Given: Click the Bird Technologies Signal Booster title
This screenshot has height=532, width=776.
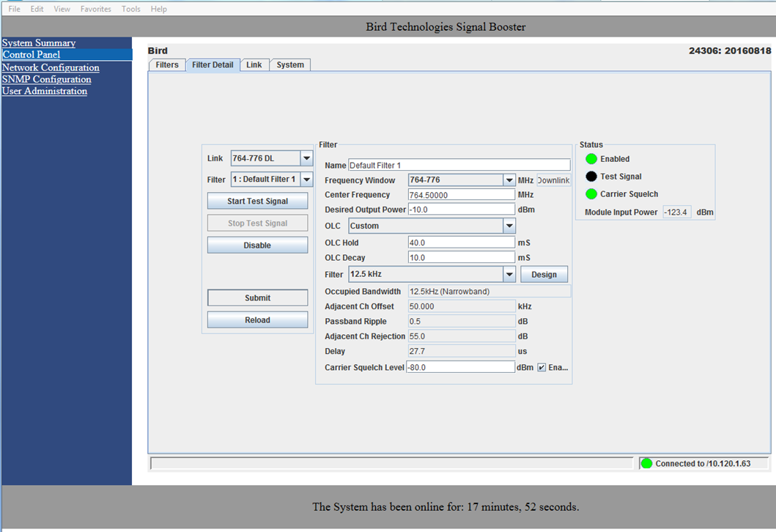Looking at the screenshot, I should click(x=446, y=26).
